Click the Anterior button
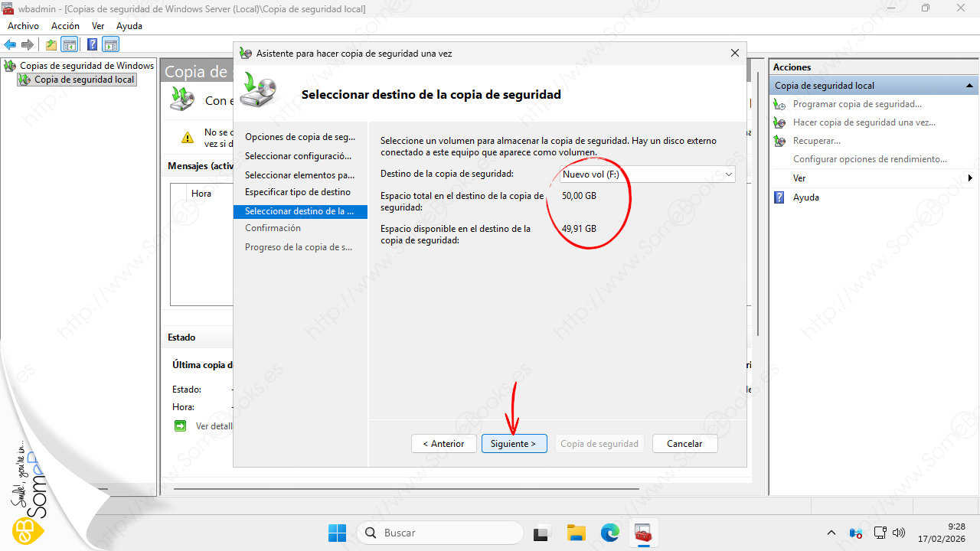This screenshot has height=551, width=980. pos(443,444)
